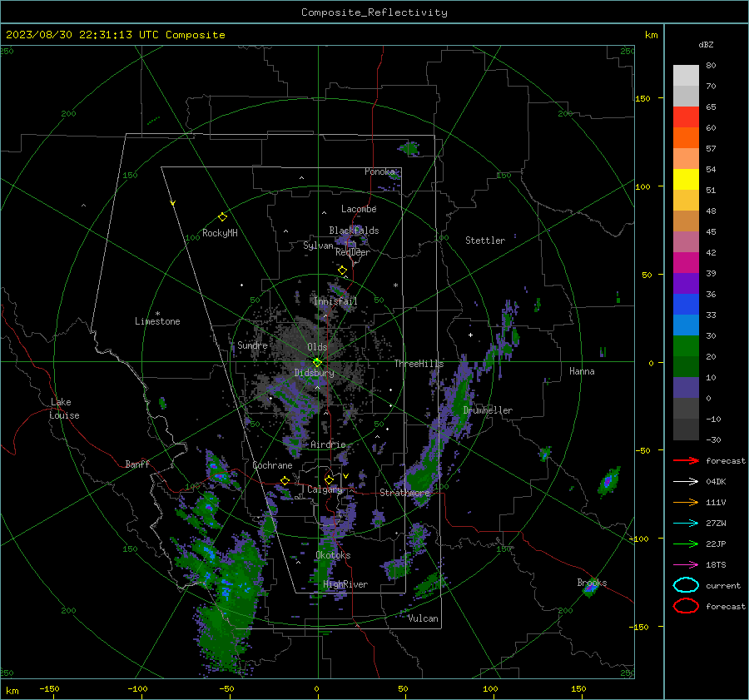Click the Stettler city label
Image resolution: width=749 pixels, height=700 pixels.
[x=485, y=241]
